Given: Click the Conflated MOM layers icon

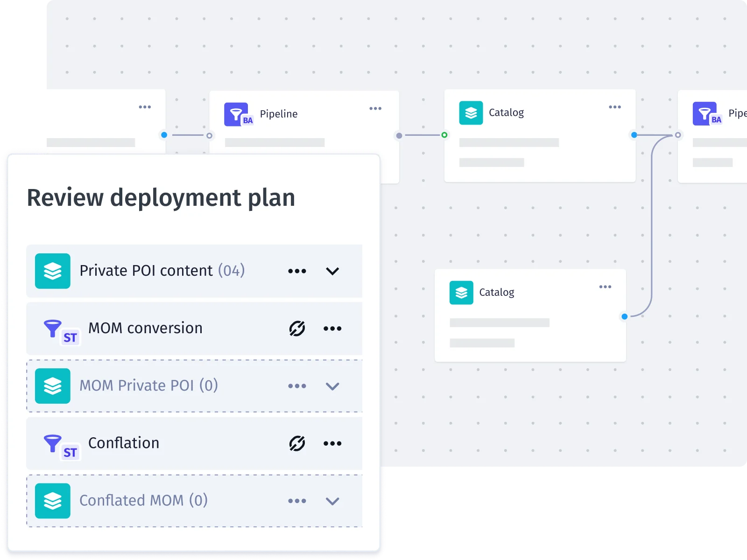Looking at the screenshot, I should [52, 501].
